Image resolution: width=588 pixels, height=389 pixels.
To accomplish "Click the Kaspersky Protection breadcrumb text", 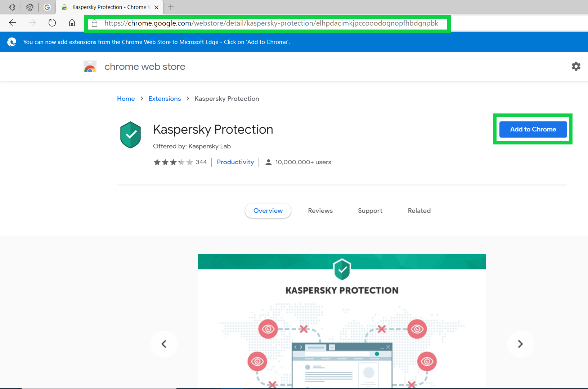I will (x=227, y=99).
